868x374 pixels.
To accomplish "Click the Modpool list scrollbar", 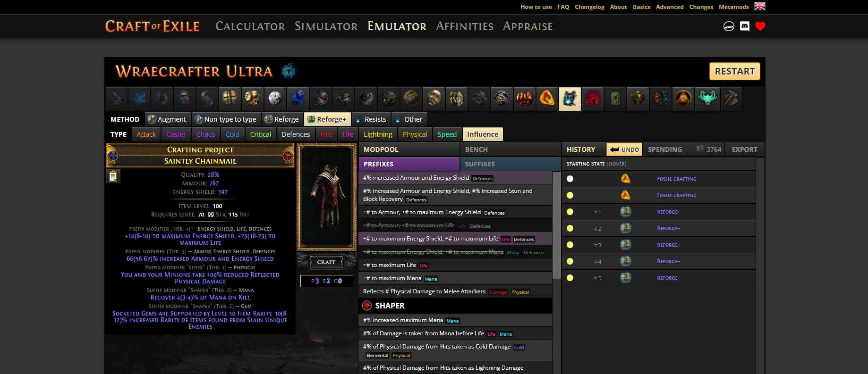I will [557, 225].
